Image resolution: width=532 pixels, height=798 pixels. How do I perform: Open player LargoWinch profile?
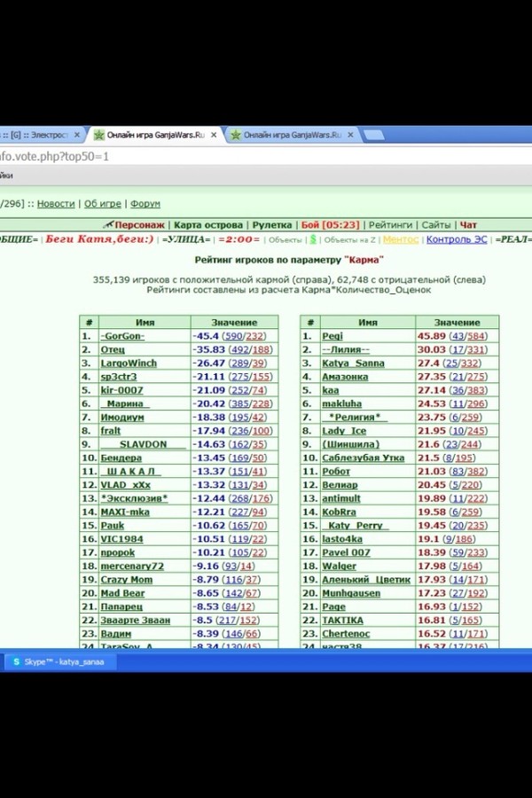point(129,363)
